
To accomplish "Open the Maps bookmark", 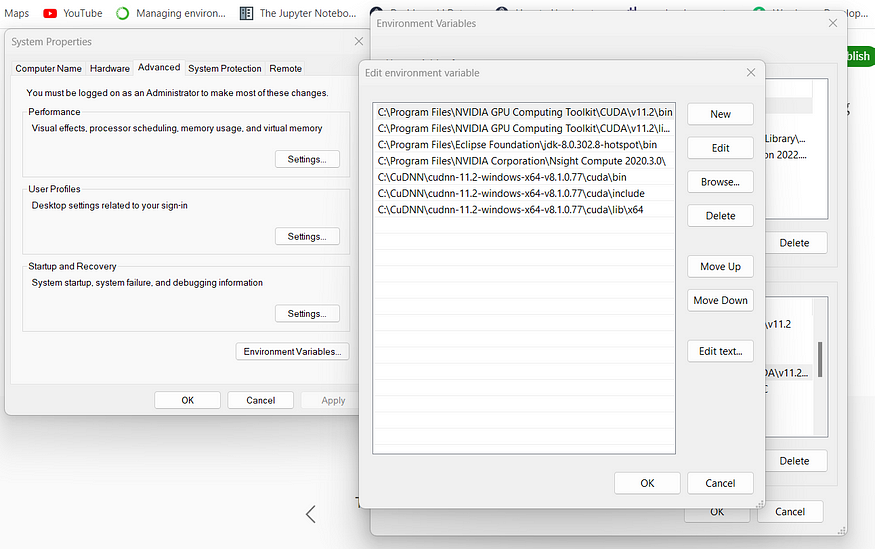I will coord(16,13).
